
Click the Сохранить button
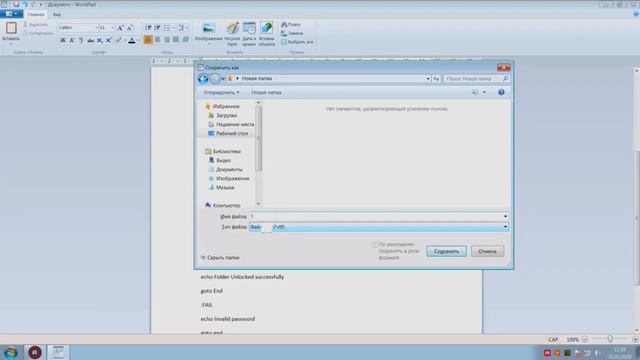446,251
